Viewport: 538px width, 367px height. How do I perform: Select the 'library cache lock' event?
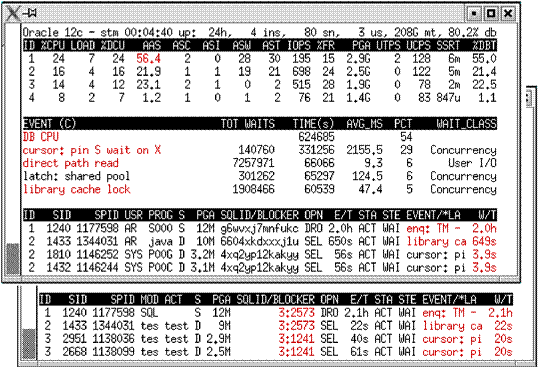coord(77,189)
